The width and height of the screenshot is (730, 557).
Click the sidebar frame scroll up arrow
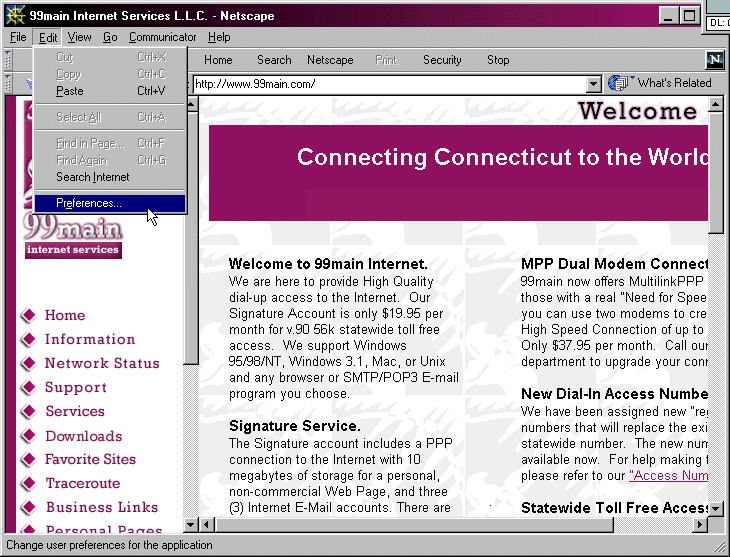pos(191,105)
